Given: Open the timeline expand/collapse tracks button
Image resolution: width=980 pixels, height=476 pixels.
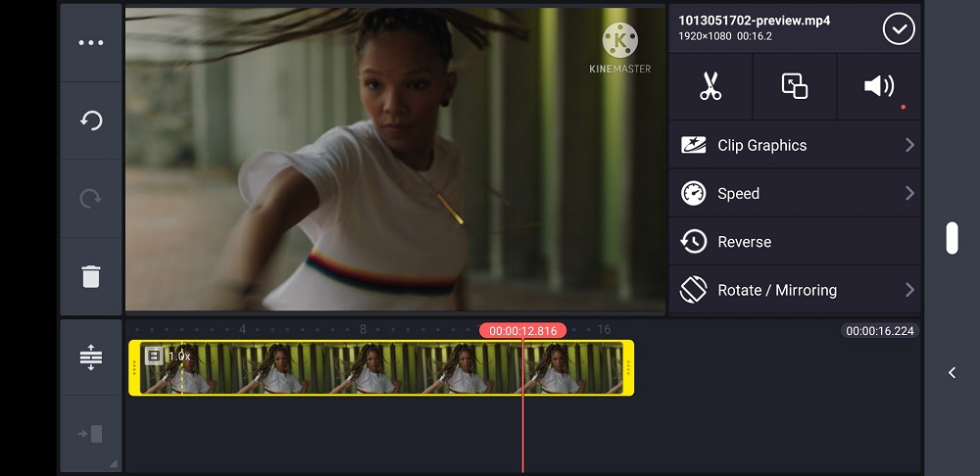Looking at the screenshot, I should (x=90, y=357).
